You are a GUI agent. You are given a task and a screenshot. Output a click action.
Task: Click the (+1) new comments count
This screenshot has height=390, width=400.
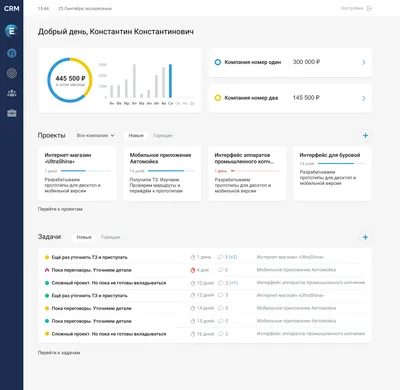click(234, 283)
